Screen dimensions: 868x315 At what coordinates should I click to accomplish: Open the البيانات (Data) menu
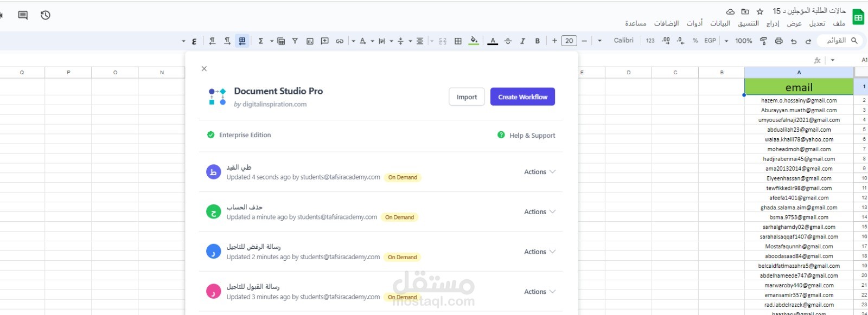click(720, 23)
